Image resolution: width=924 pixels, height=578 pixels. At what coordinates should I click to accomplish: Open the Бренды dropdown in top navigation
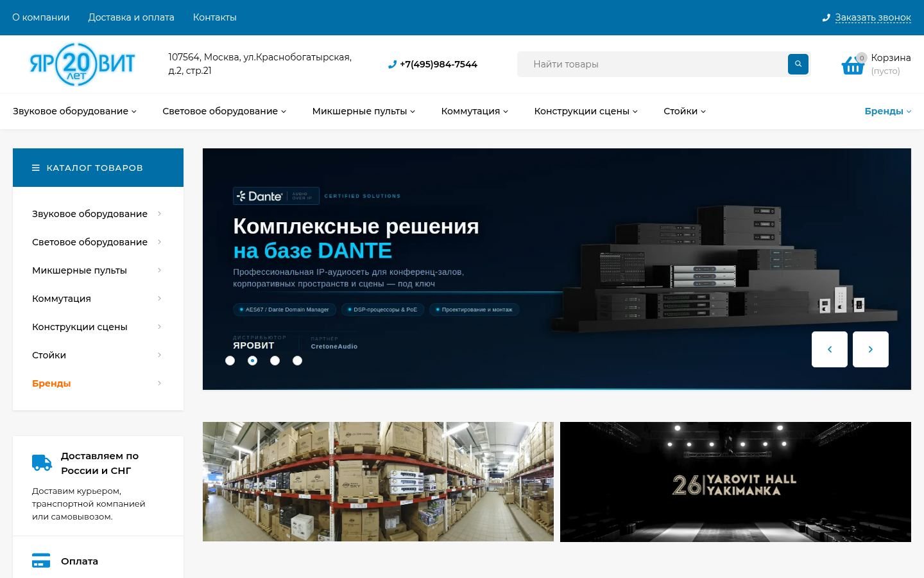point(888,111)
